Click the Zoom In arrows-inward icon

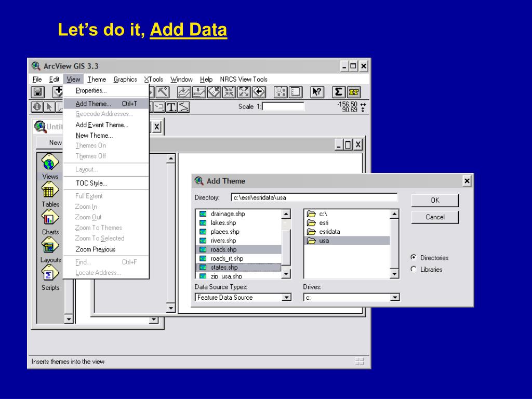point(229,92)
